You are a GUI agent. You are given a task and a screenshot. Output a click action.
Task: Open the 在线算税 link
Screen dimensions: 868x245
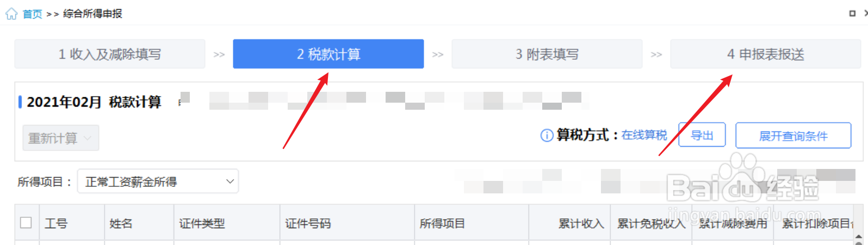644,135
